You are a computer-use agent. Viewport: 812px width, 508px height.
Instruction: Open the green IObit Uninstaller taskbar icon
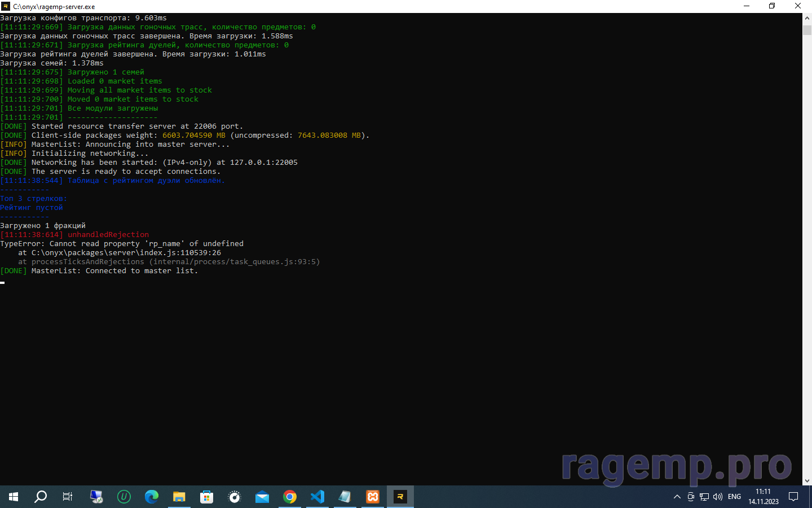click(x=124, y=497)
